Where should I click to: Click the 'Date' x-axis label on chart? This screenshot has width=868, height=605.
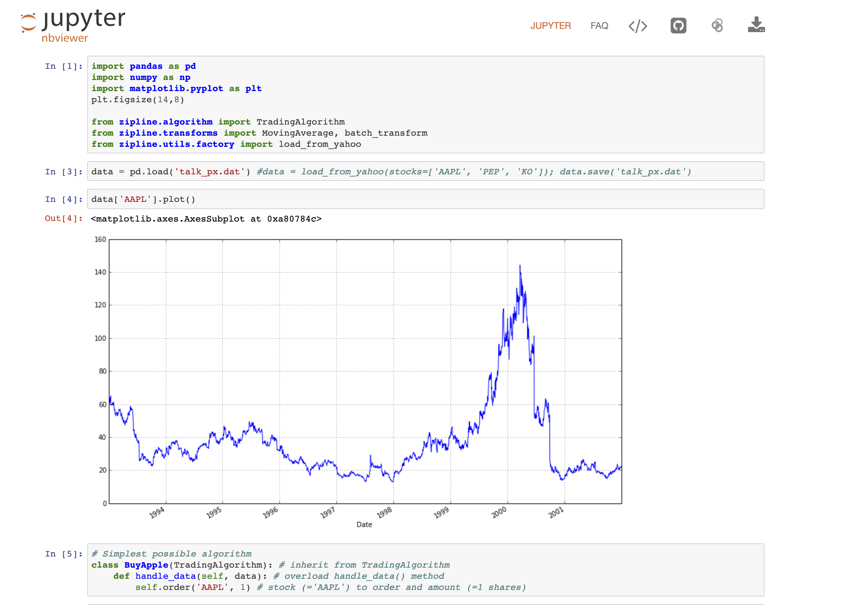[x=364, y=524]
